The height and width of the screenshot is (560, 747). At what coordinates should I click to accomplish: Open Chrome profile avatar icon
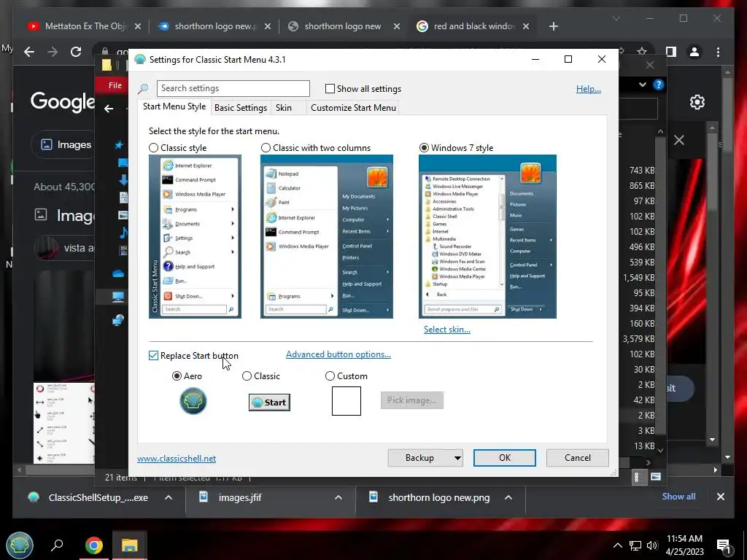[x=694, y=52]
